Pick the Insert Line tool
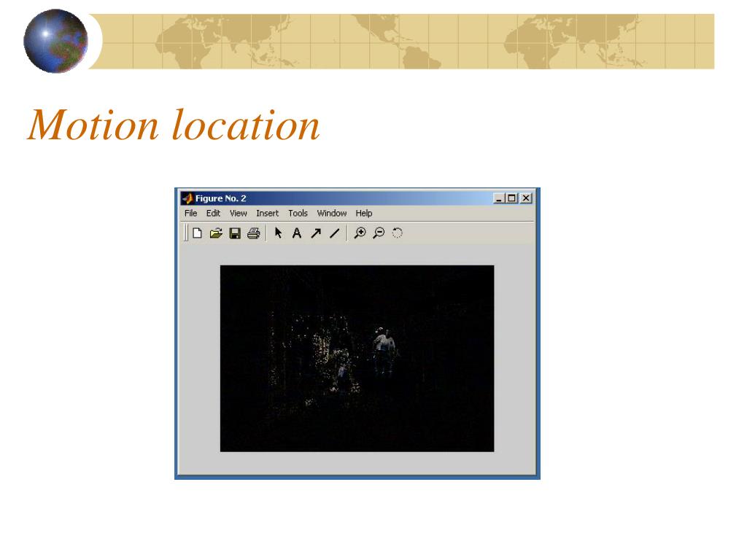This screenshot has height=560, width=747. [334, 233]
